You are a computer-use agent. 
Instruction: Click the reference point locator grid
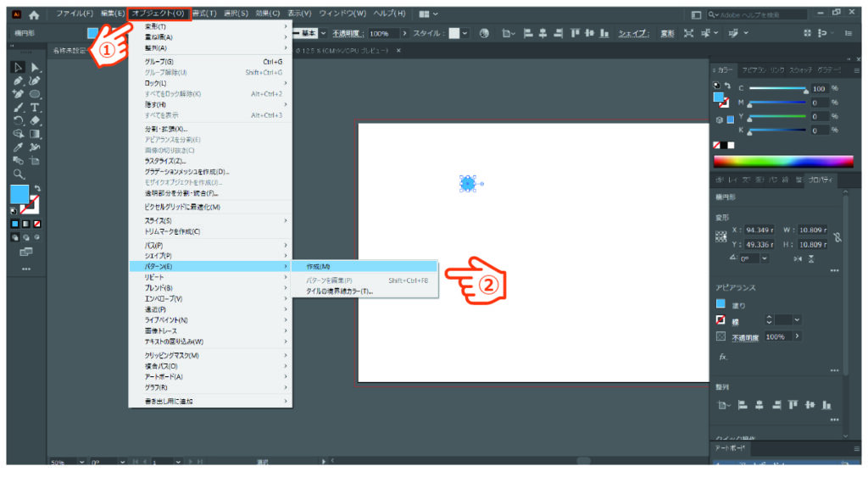[x=721, y=236]
